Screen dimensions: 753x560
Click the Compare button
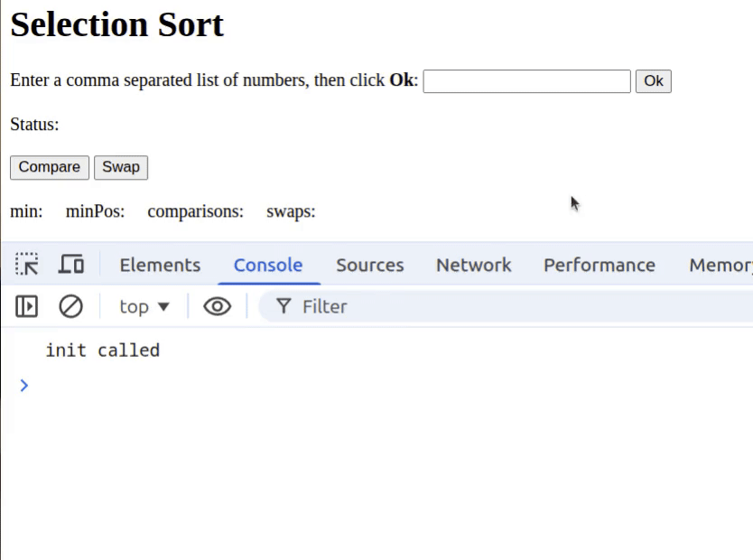50,167
